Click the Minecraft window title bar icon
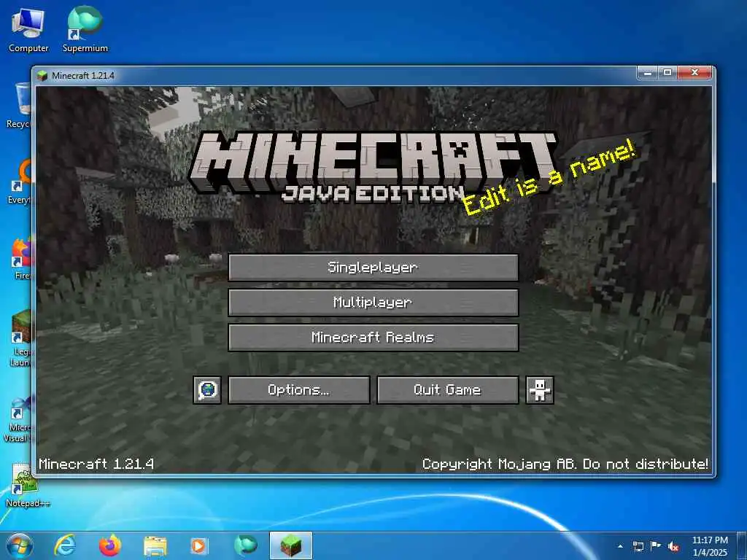 pos(42,75)
